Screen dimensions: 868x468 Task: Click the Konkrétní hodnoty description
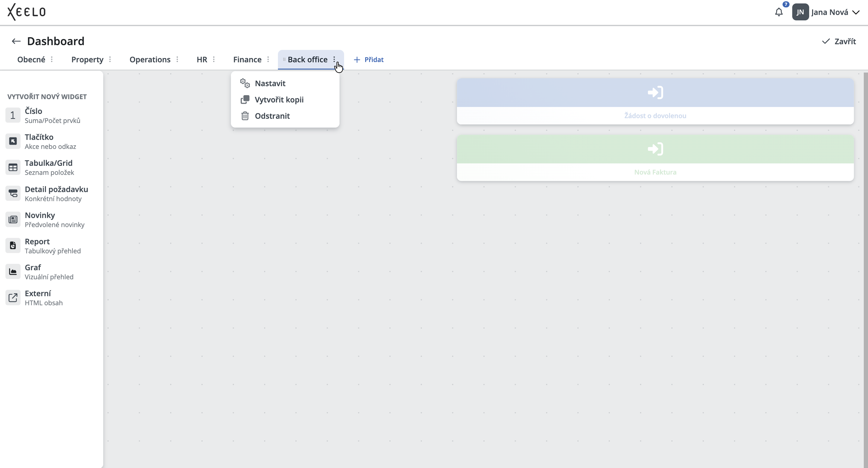53,199
